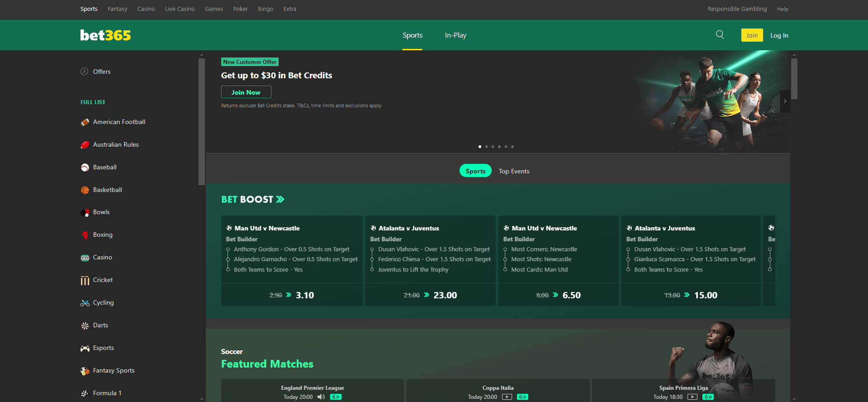Open the New Customer Offer badge
Viewport: 868px width, 402px height.
250,62
